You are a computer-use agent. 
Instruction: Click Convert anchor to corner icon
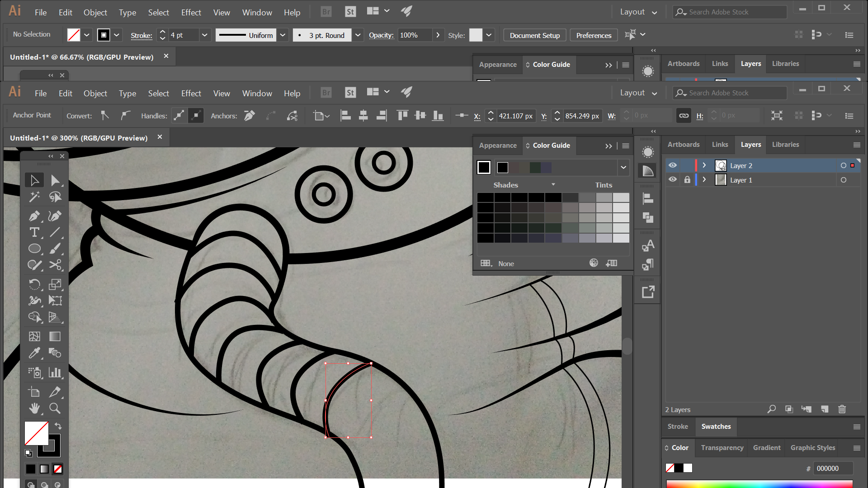(x=105, y=116)
